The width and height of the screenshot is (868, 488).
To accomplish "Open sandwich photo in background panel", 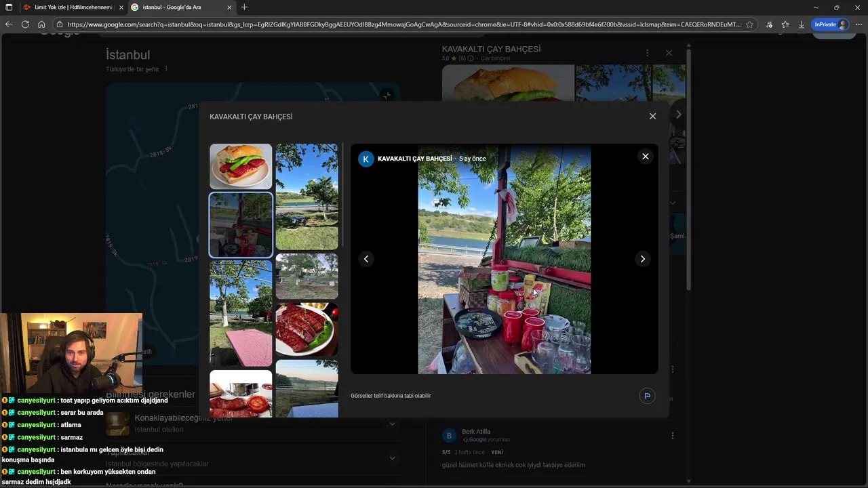I will coord(508,83).
